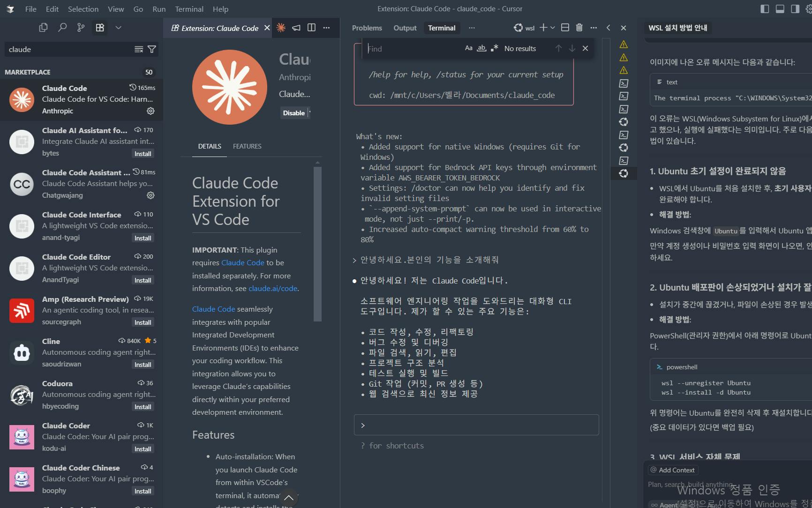812x508 pixels.
Task: Click the Claude Code prompt input box
Action: coord(476,425)
